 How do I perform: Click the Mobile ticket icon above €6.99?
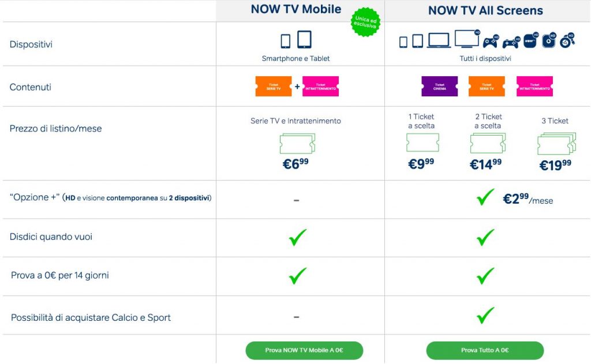297,143
